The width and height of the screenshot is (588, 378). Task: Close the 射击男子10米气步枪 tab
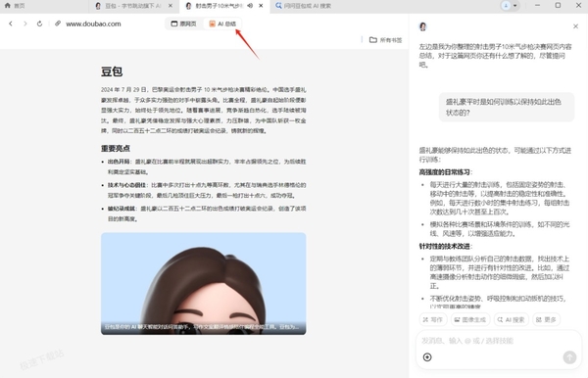(x=261, y=6)
